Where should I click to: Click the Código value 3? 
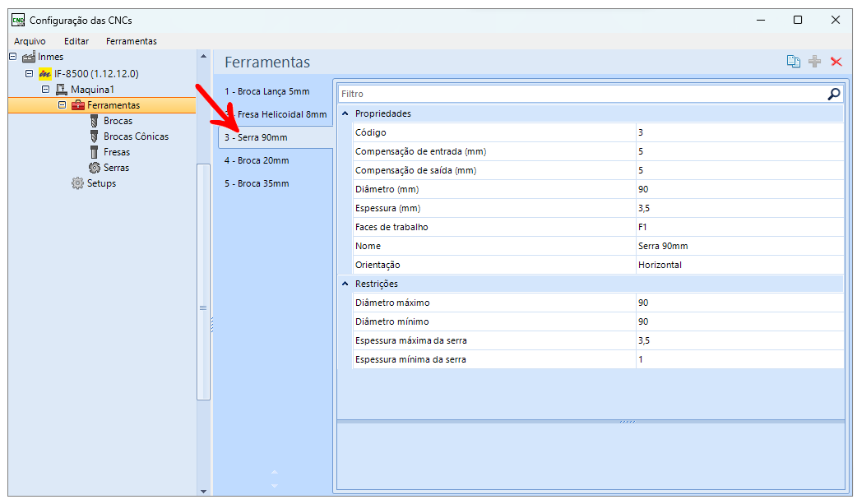tap(739, 132)
